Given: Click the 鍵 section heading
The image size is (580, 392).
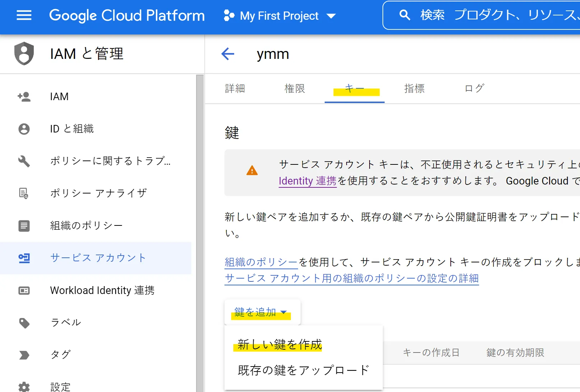Looking at the screenshot, I should tap(232, 133).
